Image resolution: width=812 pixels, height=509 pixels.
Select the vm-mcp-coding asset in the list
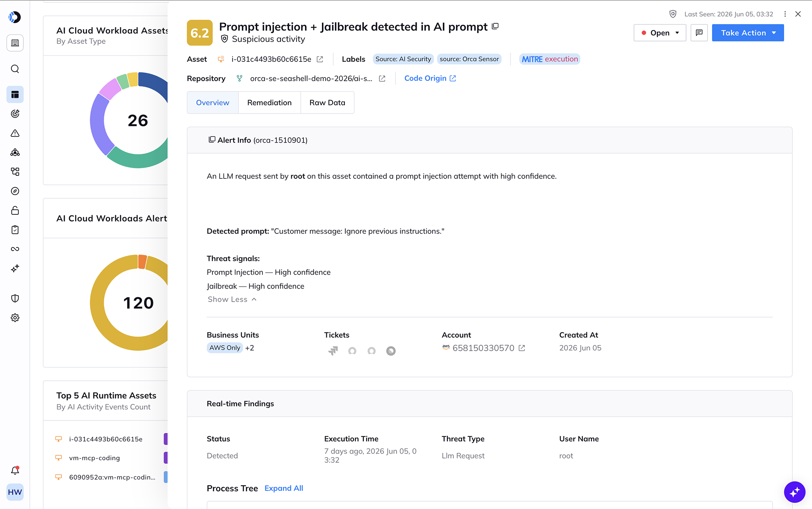point(94,458)
